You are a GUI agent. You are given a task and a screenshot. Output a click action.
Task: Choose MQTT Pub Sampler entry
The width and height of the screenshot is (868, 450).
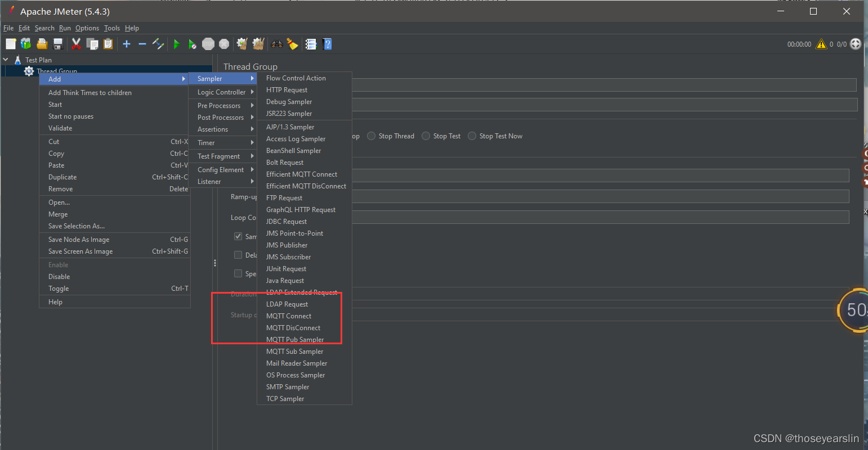(305, 340)
